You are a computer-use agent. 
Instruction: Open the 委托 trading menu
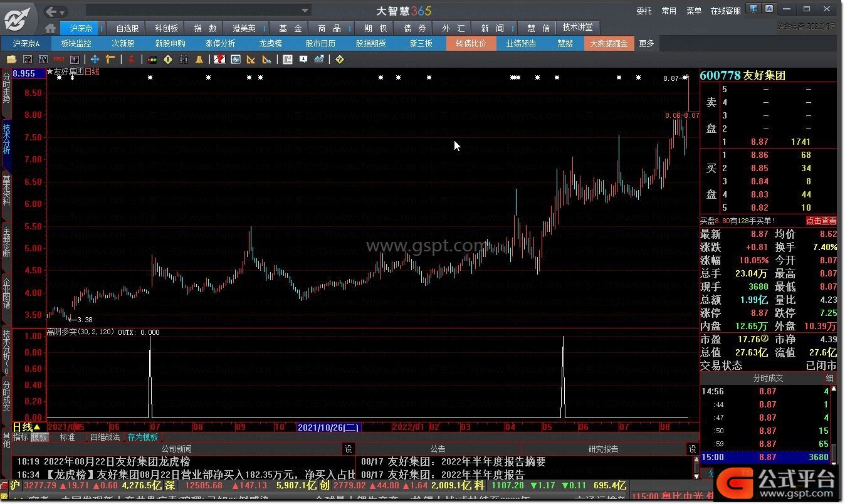coord(644,11)
